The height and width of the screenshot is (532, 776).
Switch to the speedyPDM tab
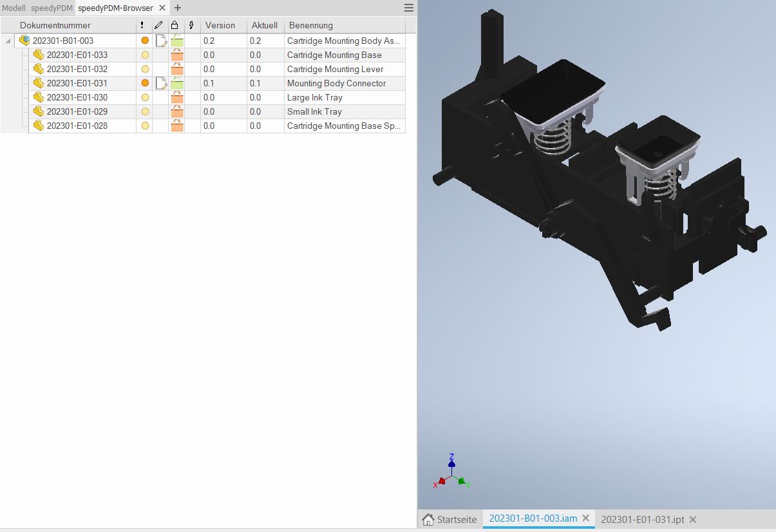click(52, 8)
